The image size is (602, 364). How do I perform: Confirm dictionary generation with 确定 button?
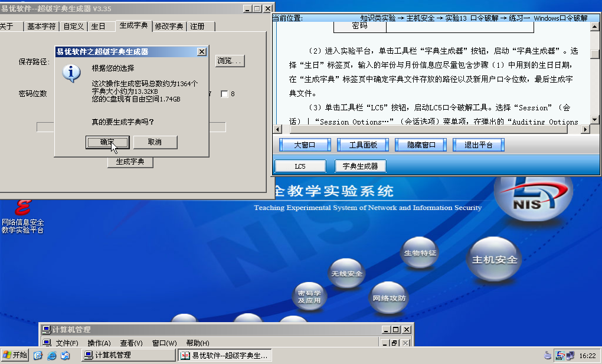coord(107,142)
